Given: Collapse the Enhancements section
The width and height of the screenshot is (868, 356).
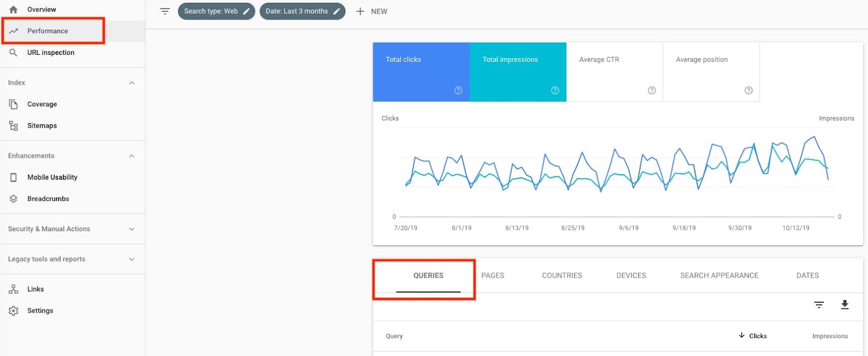Looking at the screenshot, I should pos(131,156).
